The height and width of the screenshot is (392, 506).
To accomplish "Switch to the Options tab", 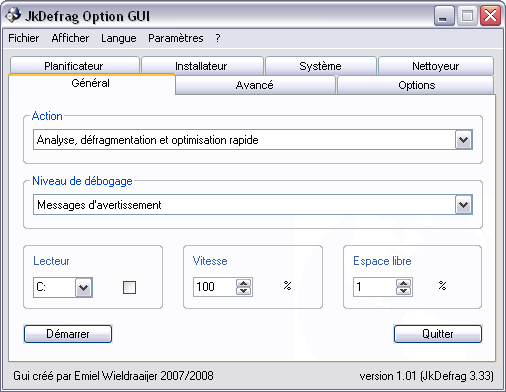I will pyautogui.click(x=416, y=85).
